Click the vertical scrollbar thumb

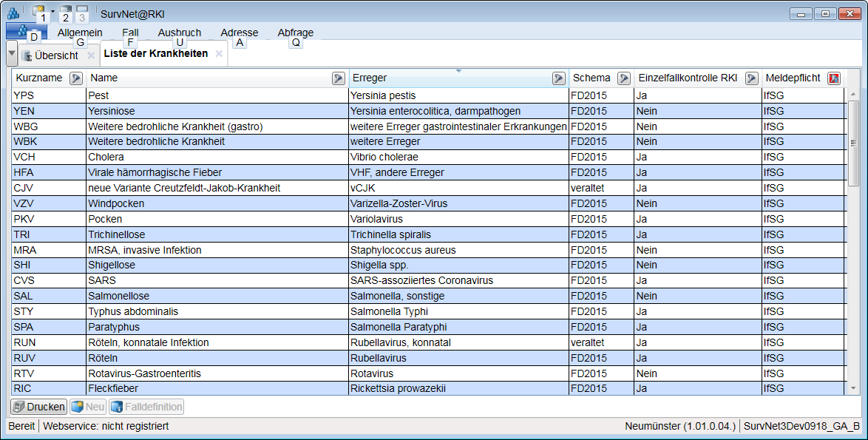click(852, 143)
